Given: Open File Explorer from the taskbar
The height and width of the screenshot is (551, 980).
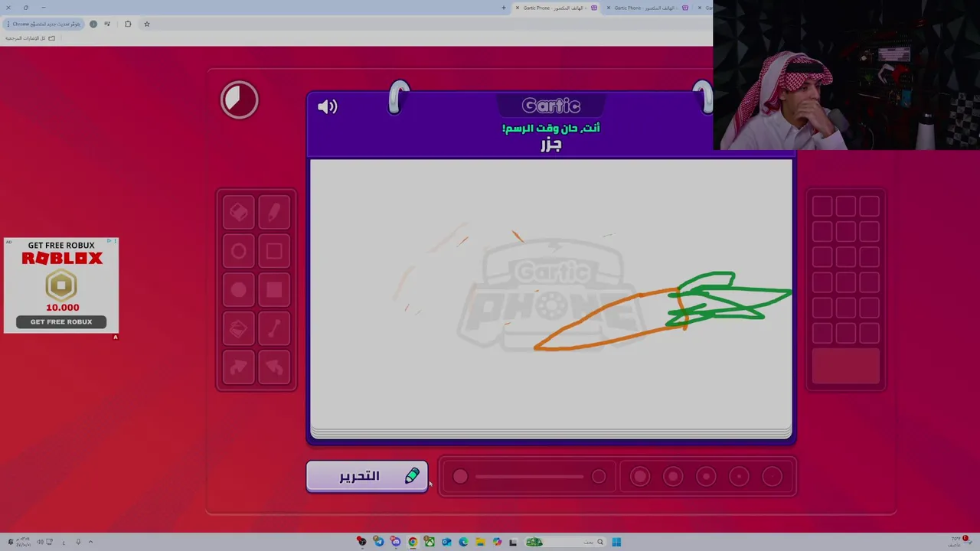Looking at the screenshot, I should click(480, 542).
